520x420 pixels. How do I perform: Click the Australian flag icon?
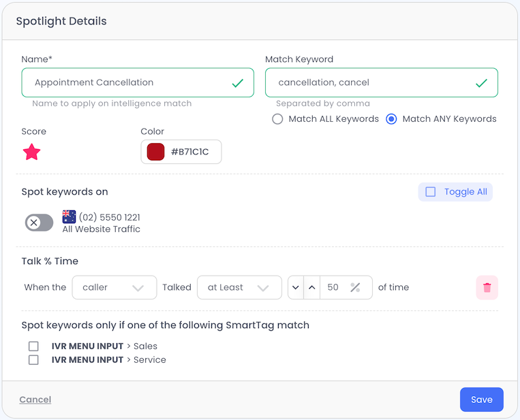(x=69, y=217)
